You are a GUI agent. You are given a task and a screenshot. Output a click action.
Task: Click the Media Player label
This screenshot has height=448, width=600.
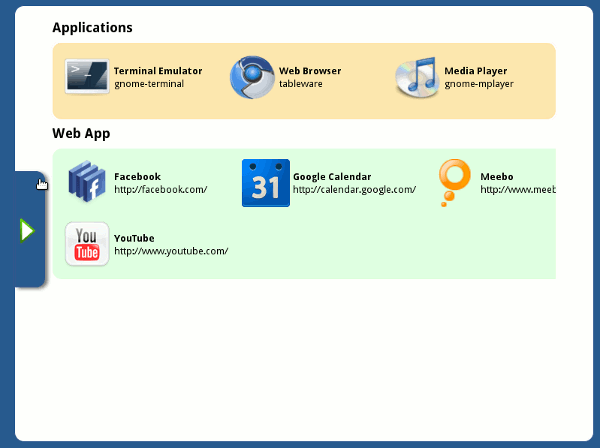(475, 71)
